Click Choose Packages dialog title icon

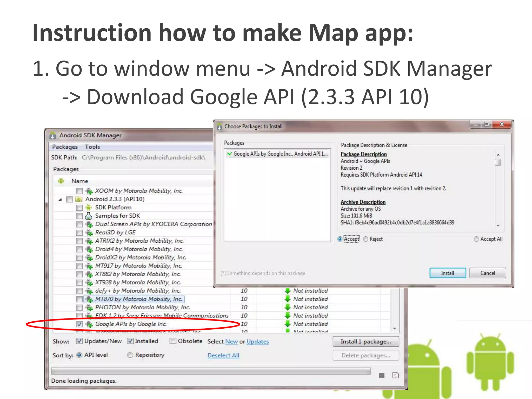(219, 127)
